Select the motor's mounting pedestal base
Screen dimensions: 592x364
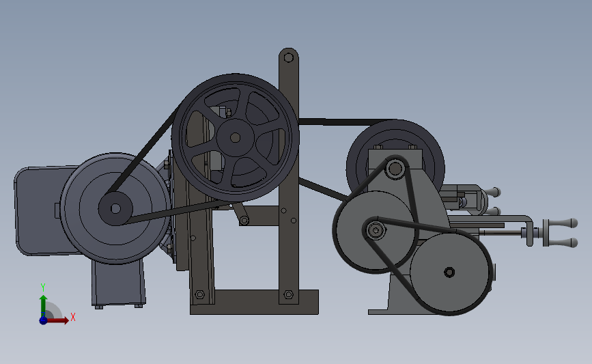[119, 283]
